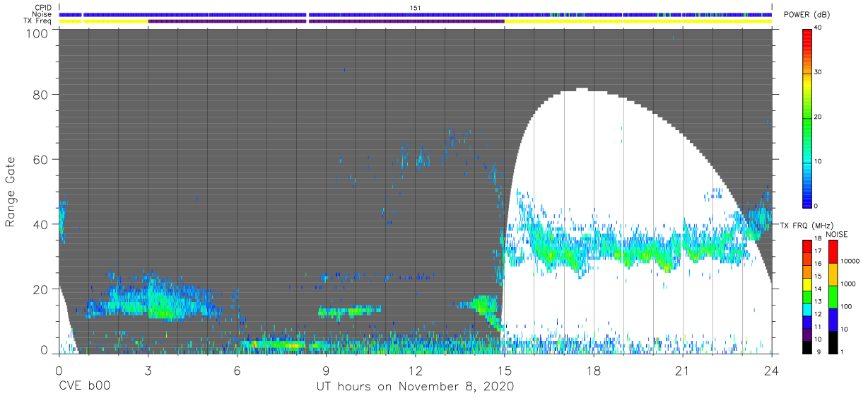The height and width of the screenshot is (401, 868).
Task: Click the "CVE b00" radar beam label
Action: point(84,387)
